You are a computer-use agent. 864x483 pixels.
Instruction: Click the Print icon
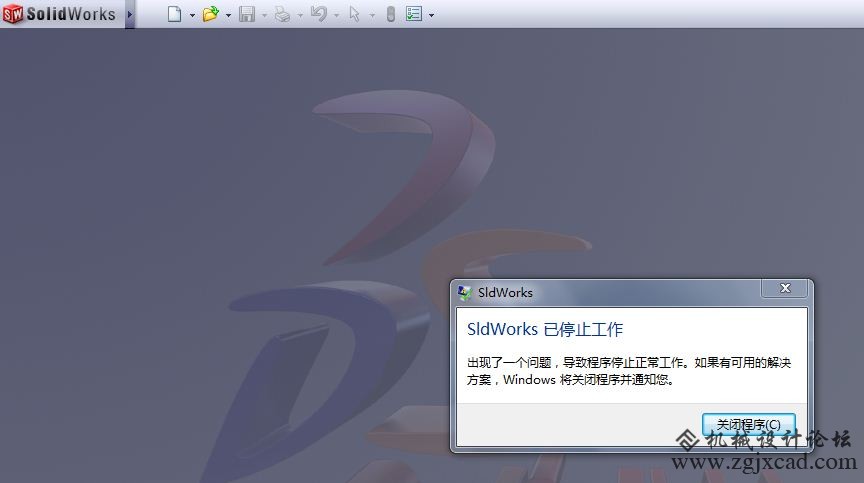point(282,14)
